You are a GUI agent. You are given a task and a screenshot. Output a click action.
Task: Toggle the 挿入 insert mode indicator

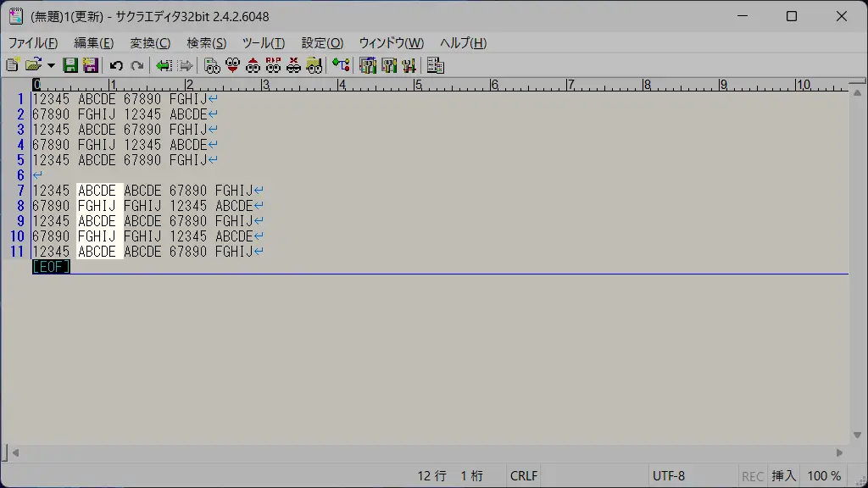783,476
